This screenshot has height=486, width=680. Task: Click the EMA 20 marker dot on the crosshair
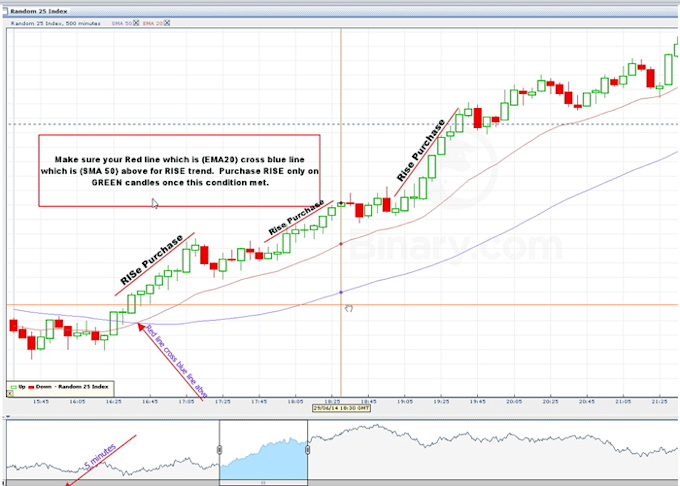341,244
